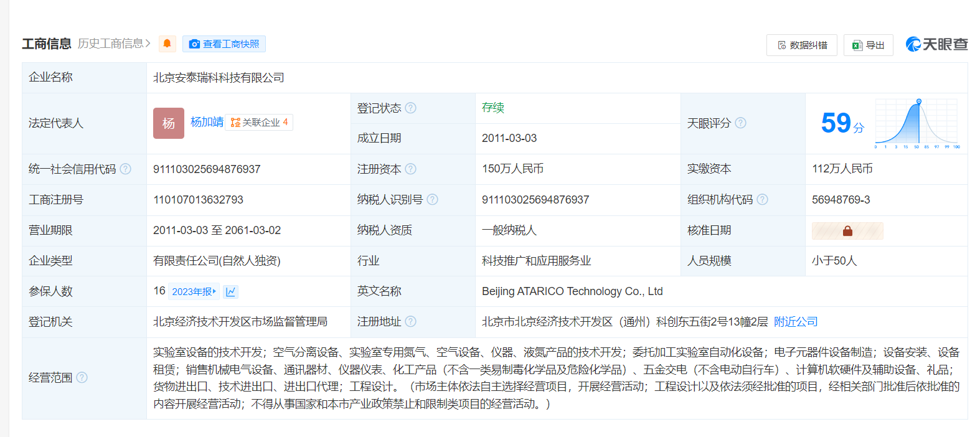Click the insured-count trend chart icon
The width and height of the screenshot is (980, 437).
[230, 291]
